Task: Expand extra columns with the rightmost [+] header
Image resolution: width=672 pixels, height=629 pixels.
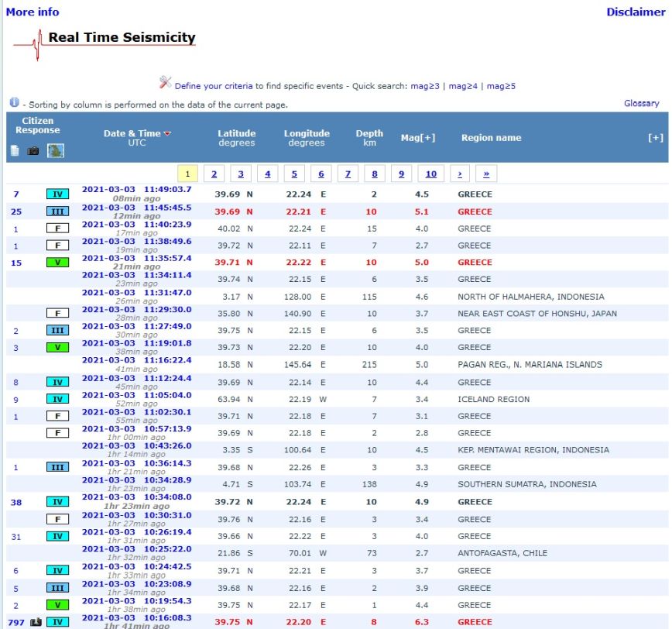Action: pos(655,138)
